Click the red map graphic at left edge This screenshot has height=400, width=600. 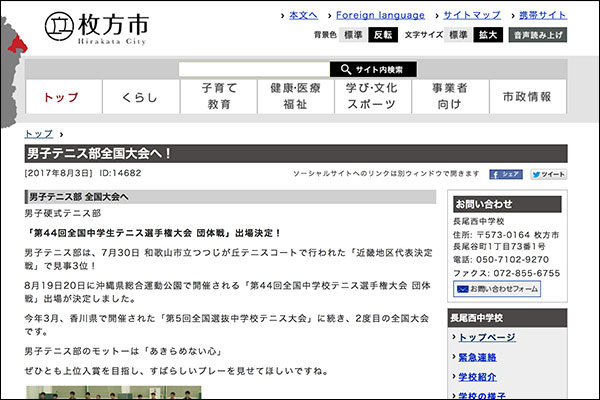(12, 41)
